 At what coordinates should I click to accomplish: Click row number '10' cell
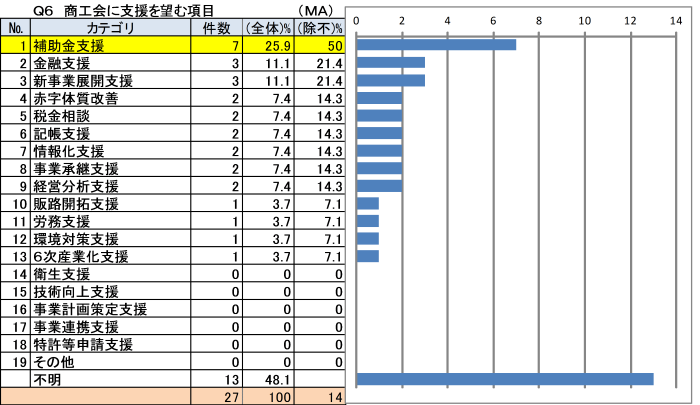[x=16, y=204]
